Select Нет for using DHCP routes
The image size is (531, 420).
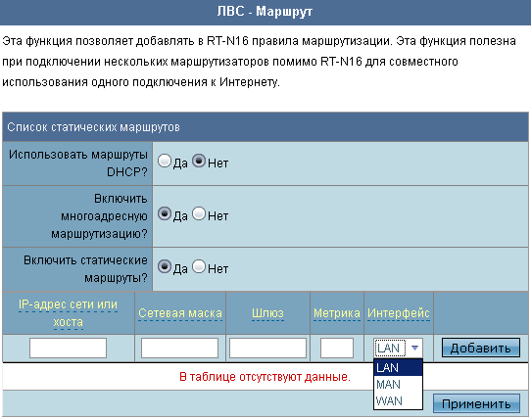[199, 161]
